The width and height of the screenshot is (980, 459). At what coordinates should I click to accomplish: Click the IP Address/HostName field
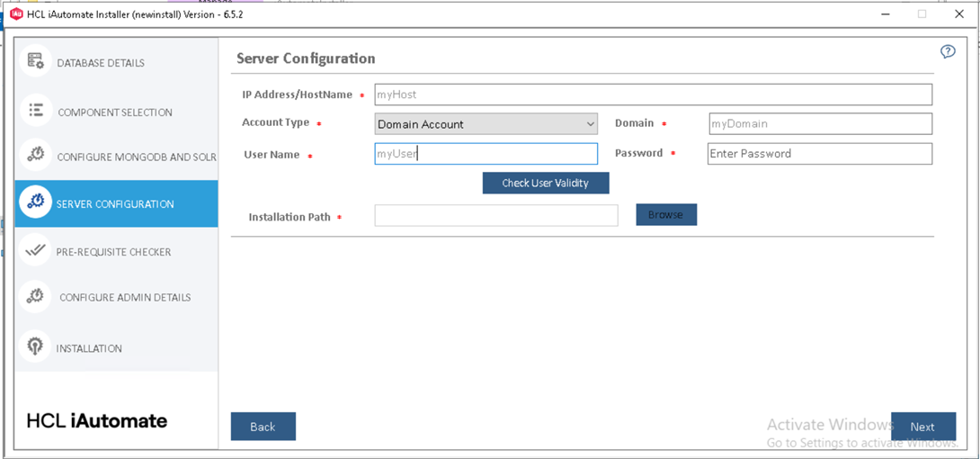(x=653, y=94)
